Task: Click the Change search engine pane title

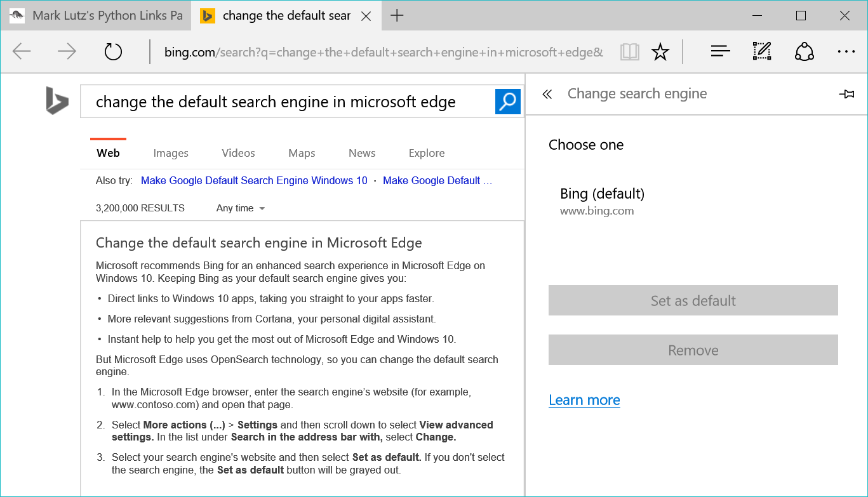Action: (x=637, y=94)
